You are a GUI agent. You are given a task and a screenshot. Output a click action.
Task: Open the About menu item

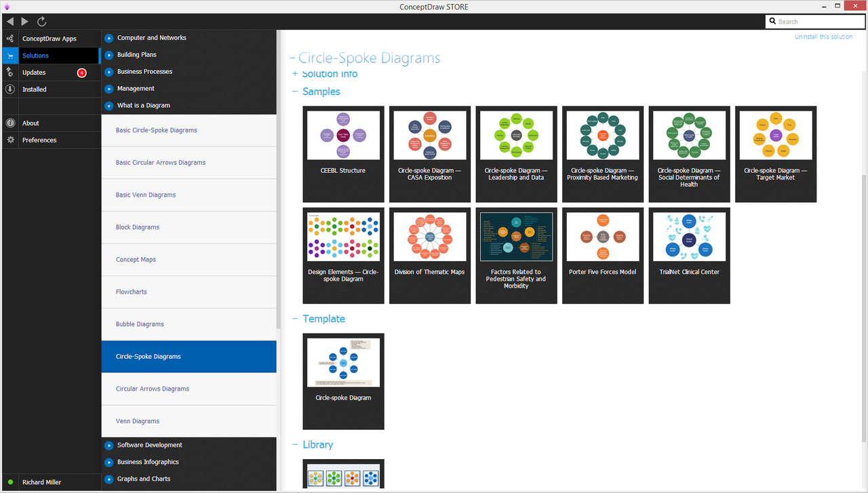point(52,123)
